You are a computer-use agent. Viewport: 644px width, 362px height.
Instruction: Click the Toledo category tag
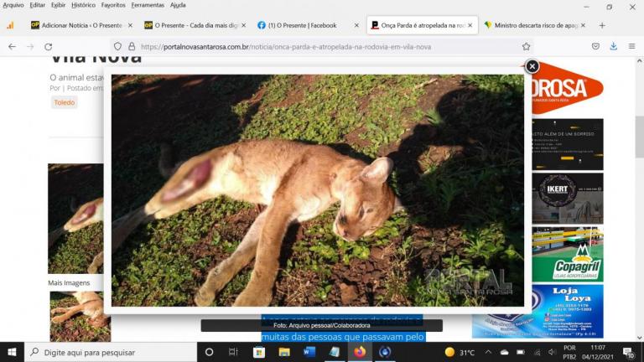coord(65,102)
